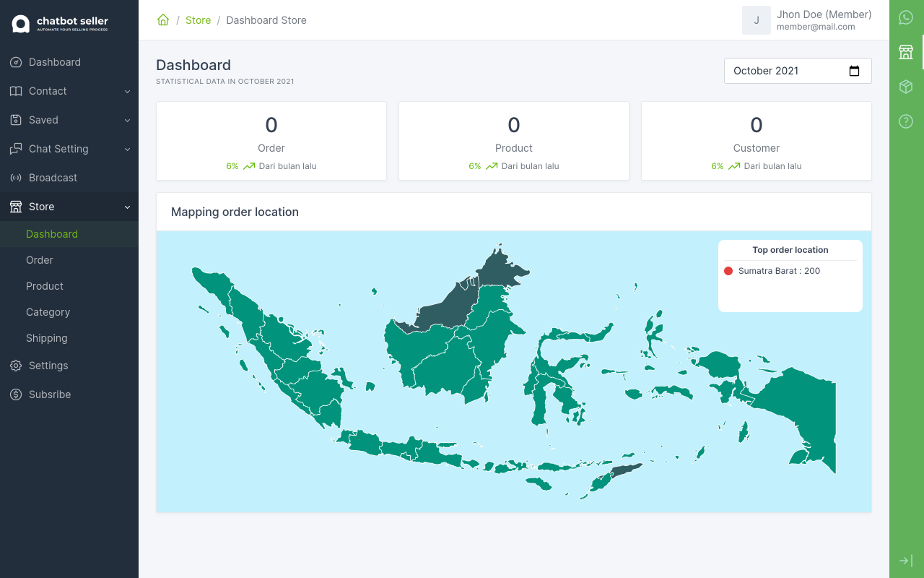Click the Store shop icon in sidebar
The image size is (924, 578).
(16, 207)
